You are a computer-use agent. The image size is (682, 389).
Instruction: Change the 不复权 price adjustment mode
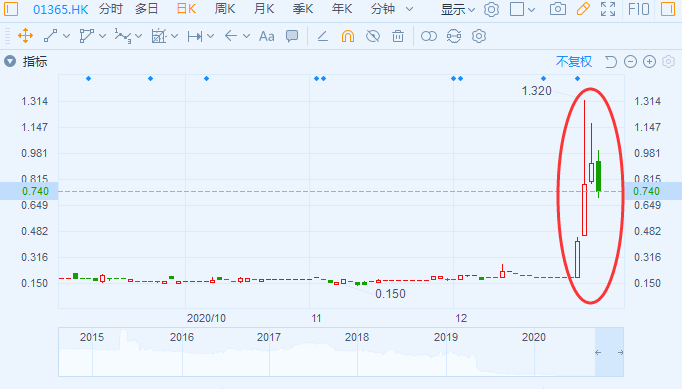(x=574, y=62)
